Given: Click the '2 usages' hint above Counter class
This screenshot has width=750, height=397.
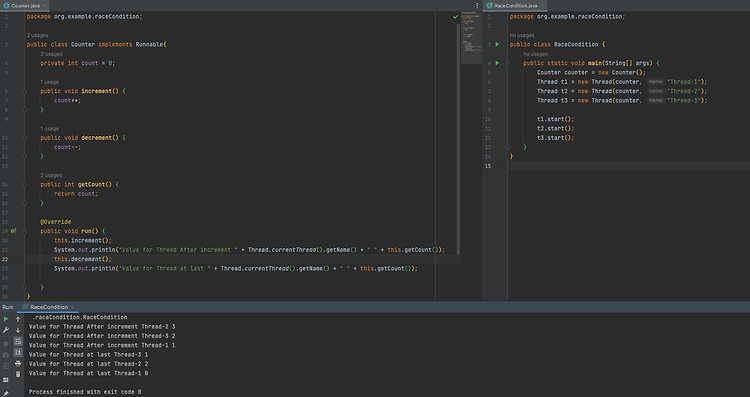Looking at the screenshot, I should 37,35.
